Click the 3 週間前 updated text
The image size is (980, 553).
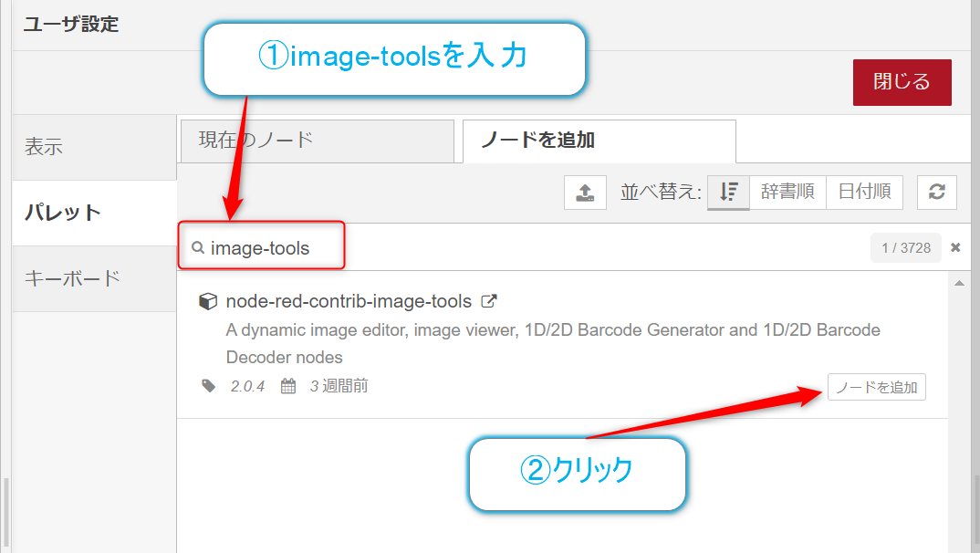[339, 386]
